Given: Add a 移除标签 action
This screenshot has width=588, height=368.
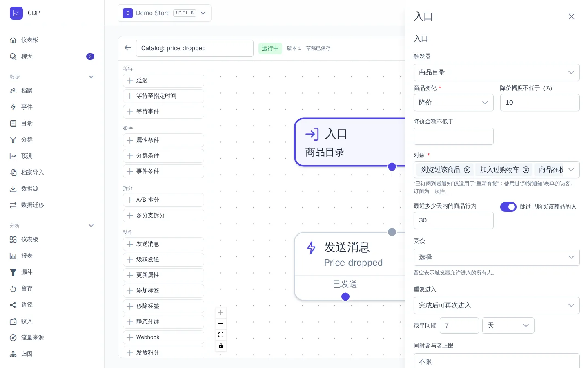Looking at the screenshot, I should 163,306.
